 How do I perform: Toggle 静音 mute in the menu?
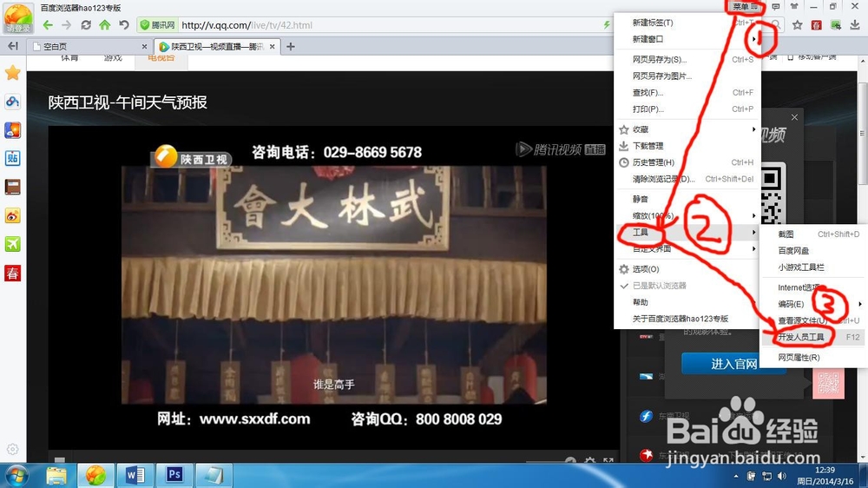pos(687,199)
